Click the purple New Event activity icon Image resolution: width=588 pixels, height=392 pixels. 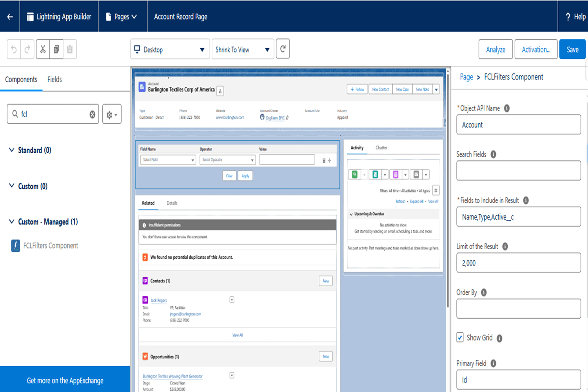tap(396, 175)
